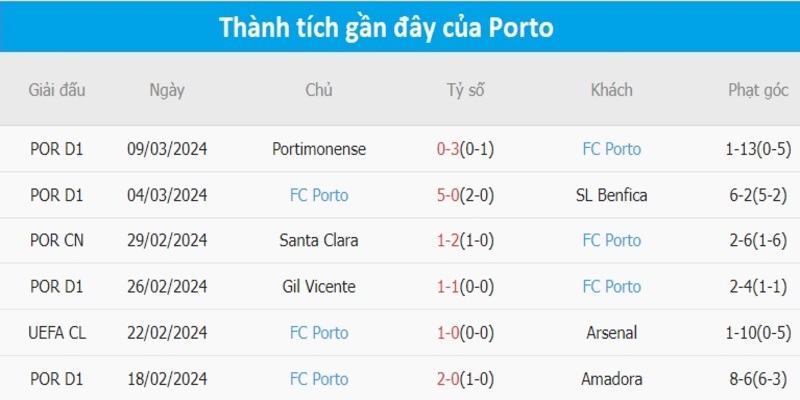Screen dimensions: 800x400
Task: Click the 2-0 score versus Amadora
Action: [x=449, y=379]
